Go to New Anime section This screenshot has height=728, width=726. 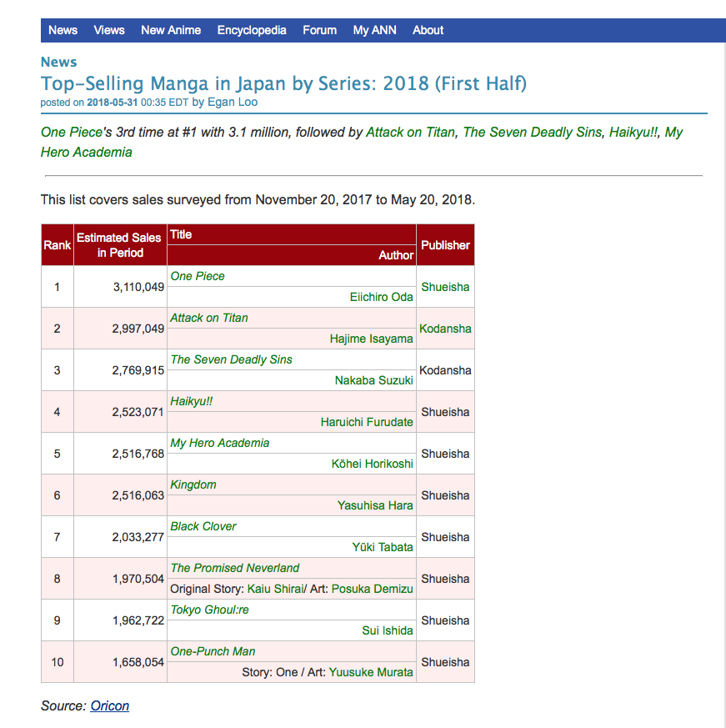[x=171, y=30]
